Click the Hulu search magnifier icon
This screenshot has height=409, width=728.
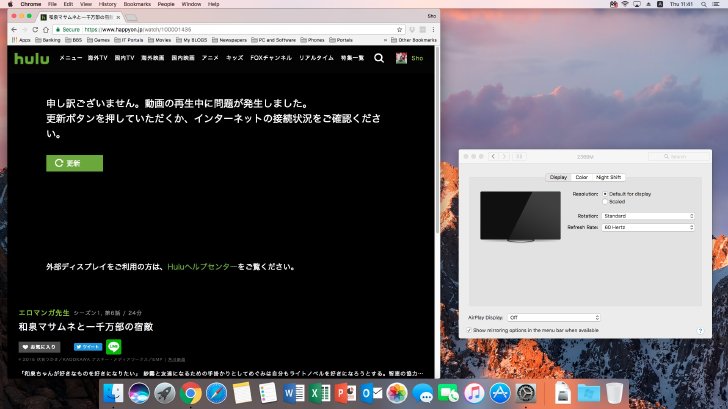coord(379,58)
